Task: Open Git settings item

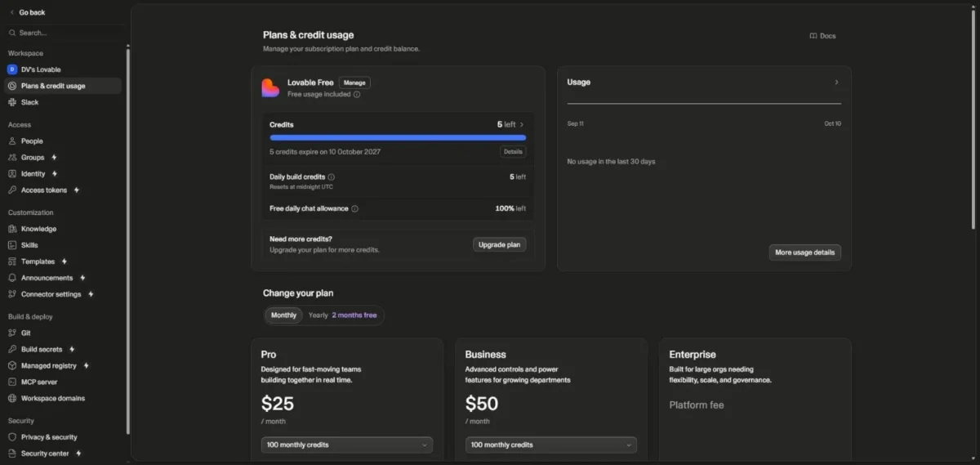Action: click(x=64, y=333)
